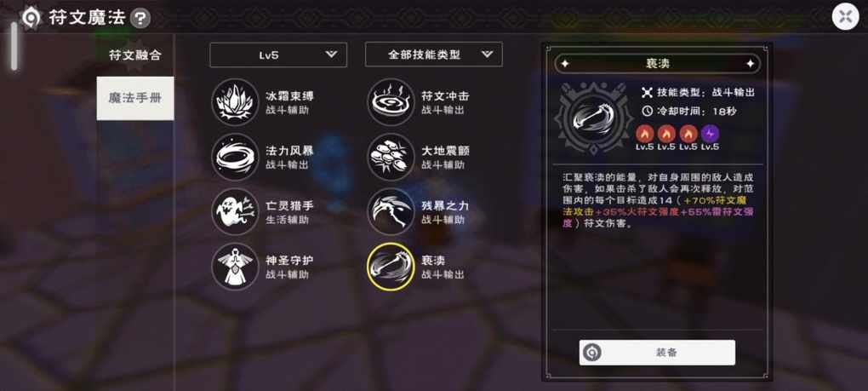Click the large 亵渎 emblem in detail panel

[x=593, y=118]
